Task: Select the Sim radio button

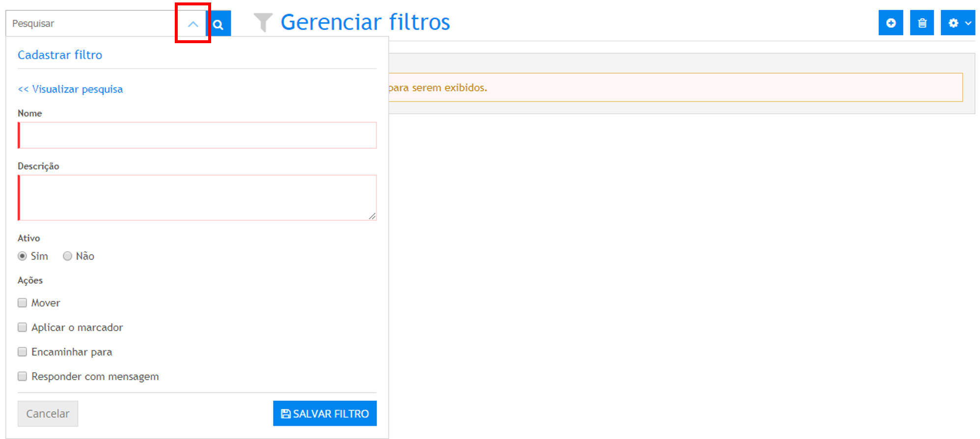Action: (x=22, y=256)
